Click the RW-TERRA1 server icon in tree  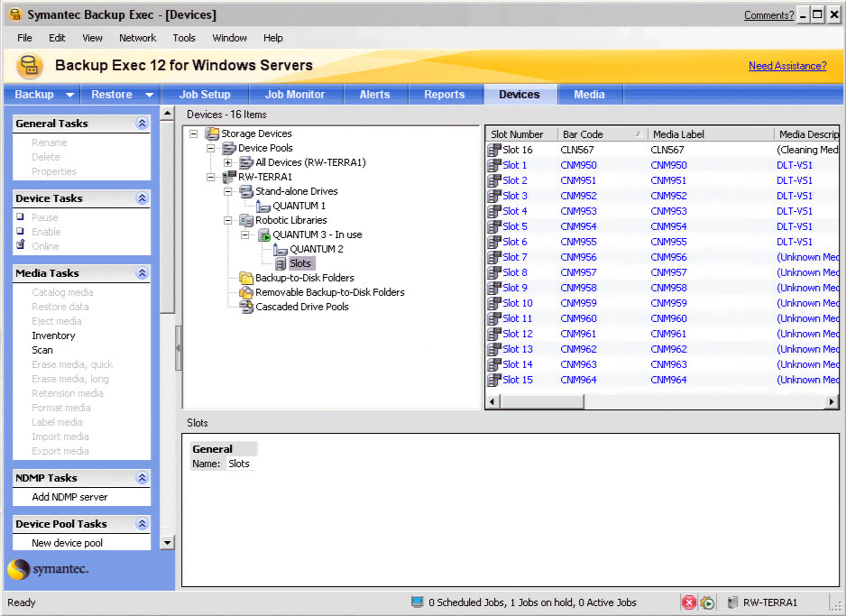(229, 177)
